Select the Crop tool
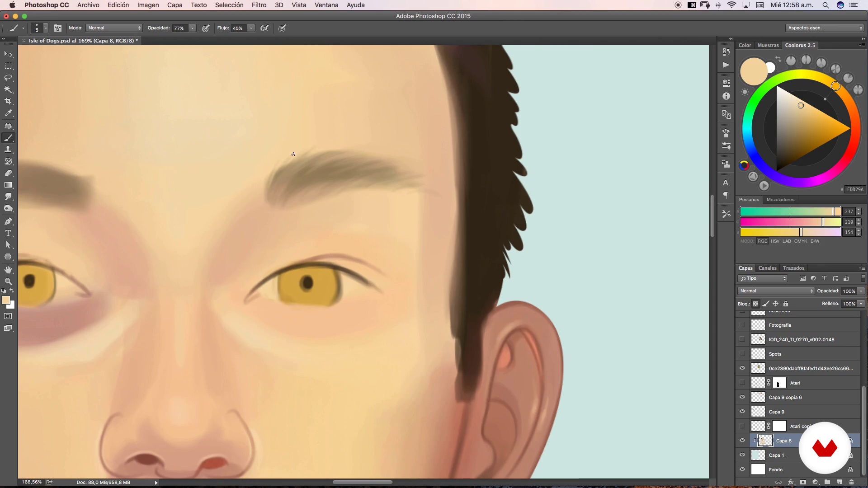 pyautogui.click(x=8, y=101)
